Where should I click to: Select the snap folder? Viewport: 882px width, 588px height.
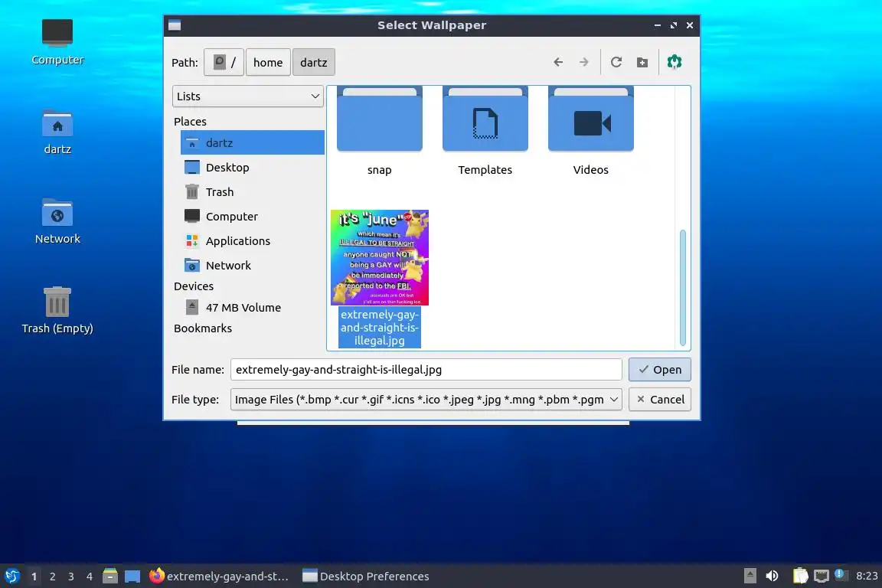[x=379, y=132]
